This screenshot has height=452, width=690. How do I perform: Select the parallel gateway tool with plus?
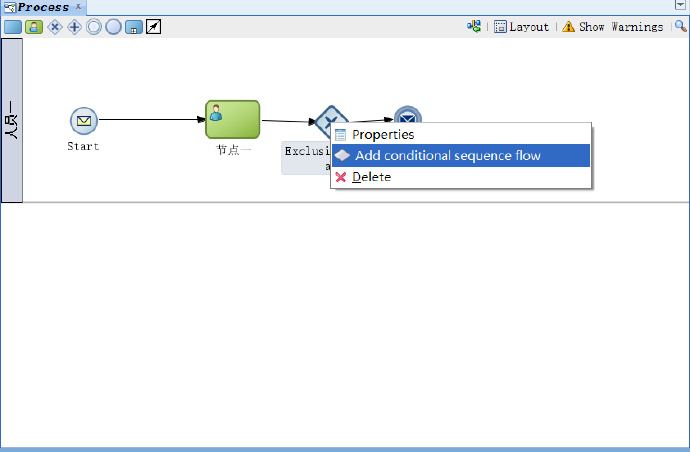74,27
